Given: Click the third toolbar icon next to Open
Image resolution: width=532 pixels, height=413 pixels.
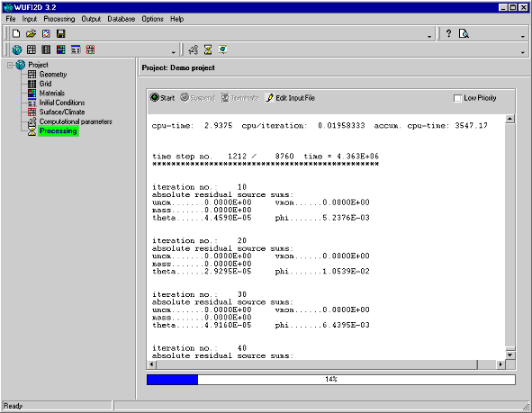Looking at the screenshot, I should coord(46,33).
